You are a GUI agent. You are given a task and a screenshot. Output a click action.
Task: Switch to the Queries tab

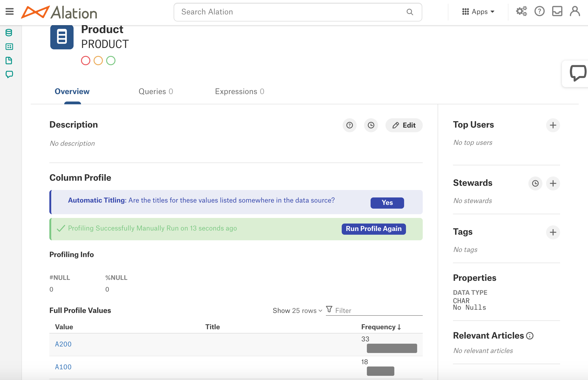coord(156,92)
